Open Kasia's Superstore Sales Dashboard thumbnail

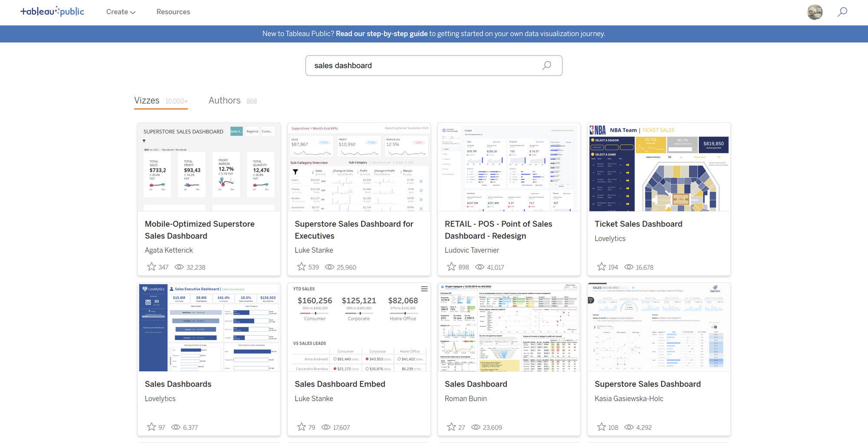click(659, 327)
